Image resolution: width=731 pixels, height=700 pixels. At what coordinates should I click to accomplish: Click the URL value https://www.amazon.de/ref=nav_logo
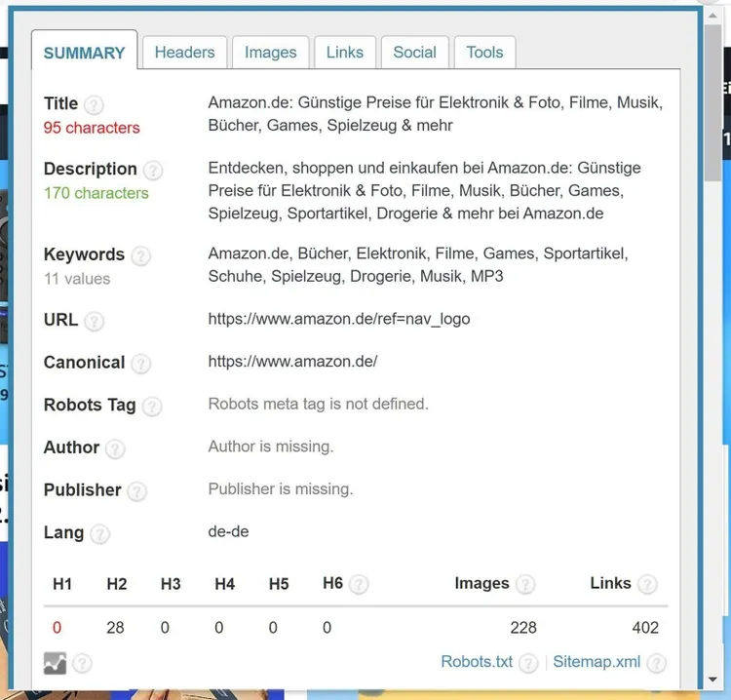(x=339, y=319)
